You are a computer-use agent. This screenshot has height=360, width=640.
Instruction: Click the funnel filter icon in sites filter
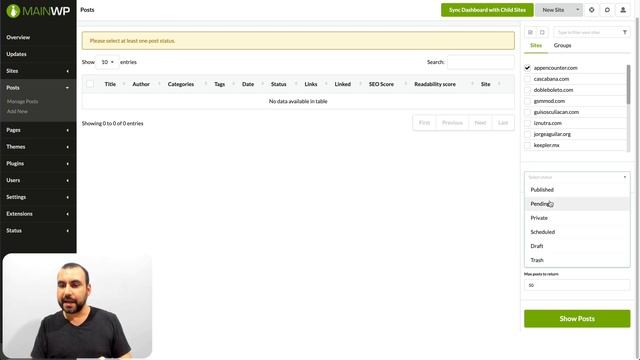624,32
